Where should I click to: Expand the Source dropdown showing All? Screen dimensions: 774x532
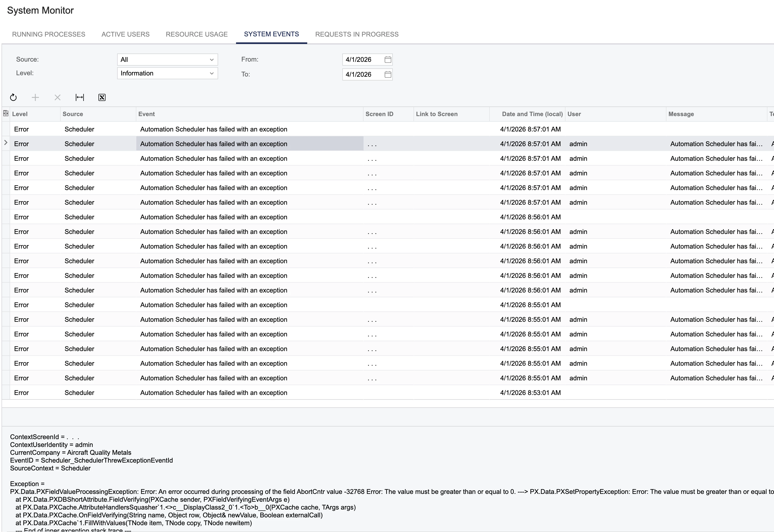point(211,60)
